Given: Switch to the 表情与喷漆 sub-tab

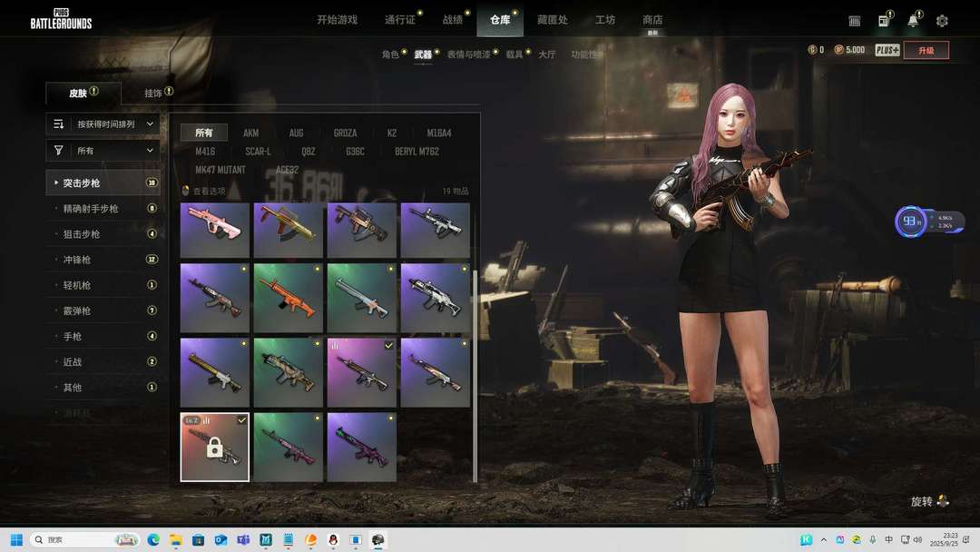Looking at the screenshot, I should click(x=469, y=54).
